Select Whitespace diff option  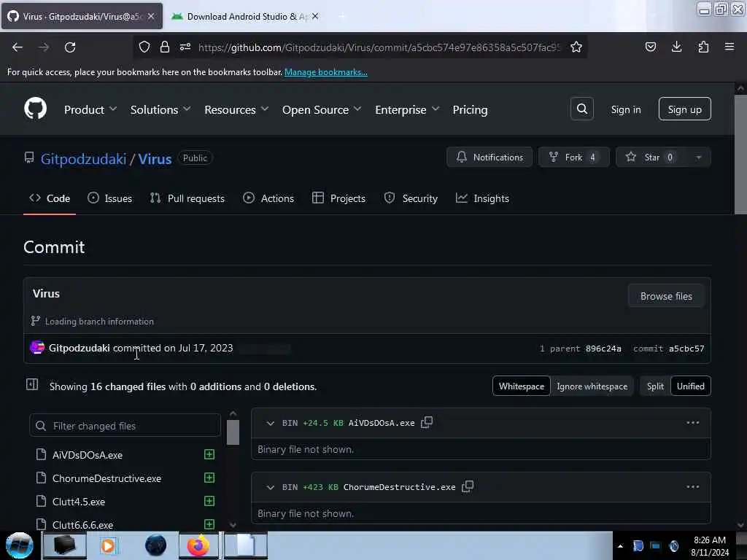pyautogui.click(x=521, y=386)
